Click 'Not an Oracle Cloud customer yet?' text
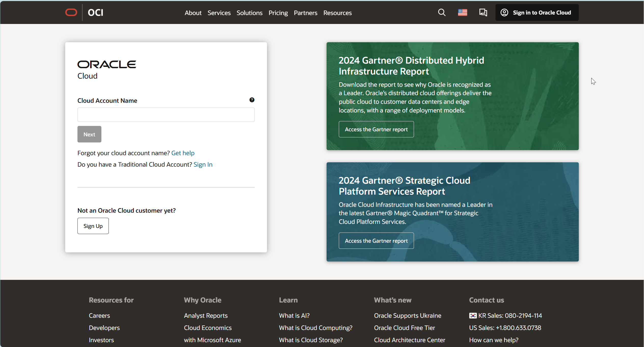This screenshot has height=347, width=644. 127,211
